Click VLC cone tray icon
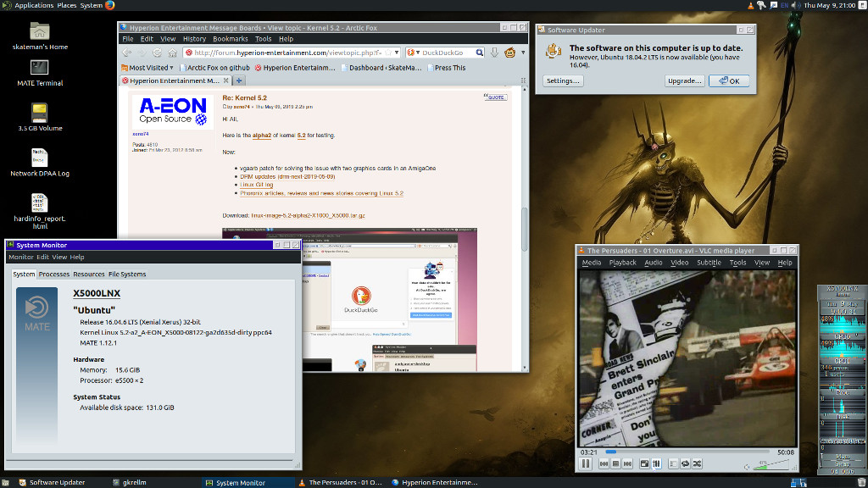 (x=751, y=5)
